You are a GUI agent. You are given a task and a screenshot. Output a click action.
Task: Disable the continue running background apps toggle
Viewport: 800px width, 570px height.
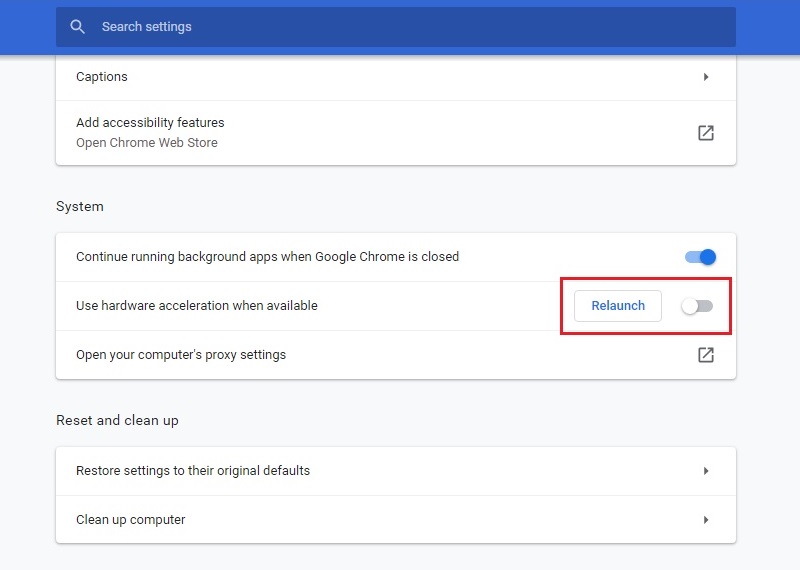pos(700,257)
